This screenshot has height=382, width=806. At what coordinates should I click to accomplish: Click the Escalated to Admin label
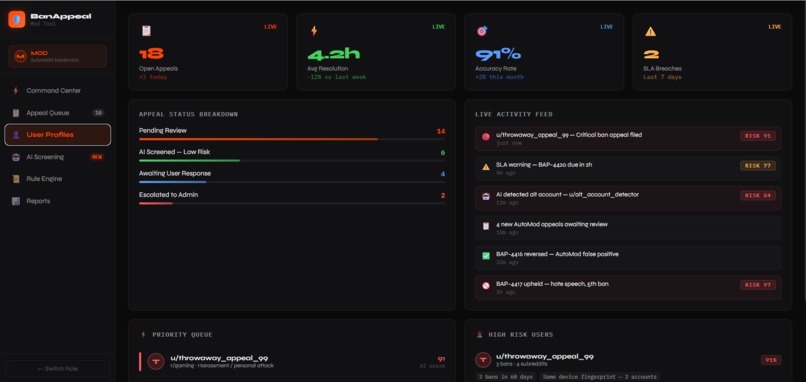(x=169, y=195)
